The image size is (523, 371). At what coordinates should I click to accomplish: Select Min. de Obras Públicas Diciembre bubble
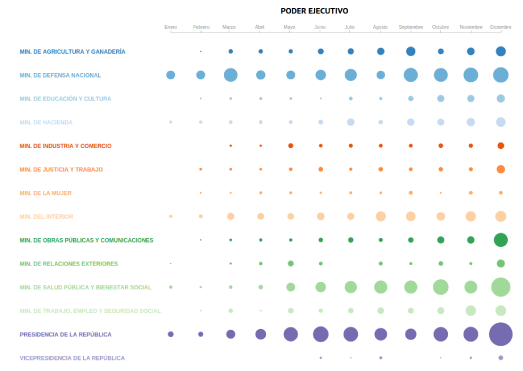pos(501,240)
